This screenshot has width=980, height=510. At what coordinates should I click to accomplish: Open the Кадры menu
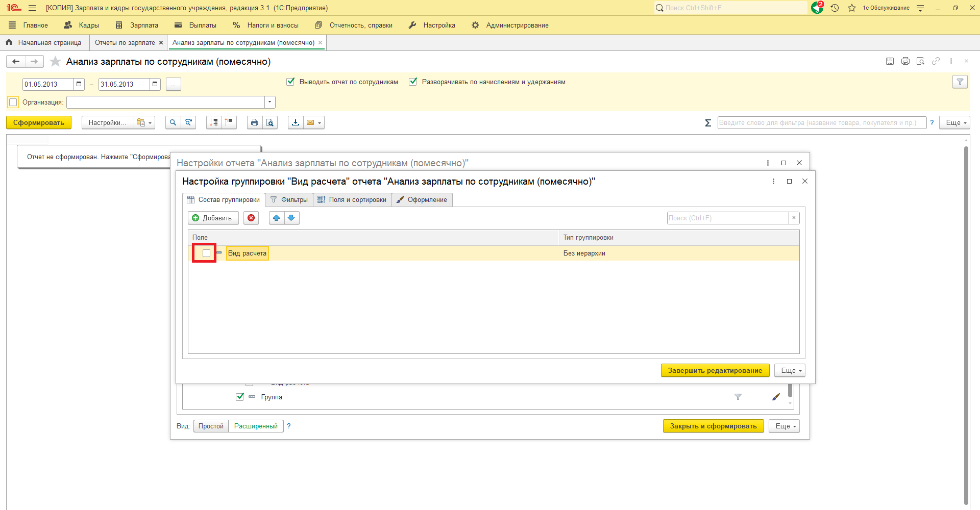(x=82, y=25)
